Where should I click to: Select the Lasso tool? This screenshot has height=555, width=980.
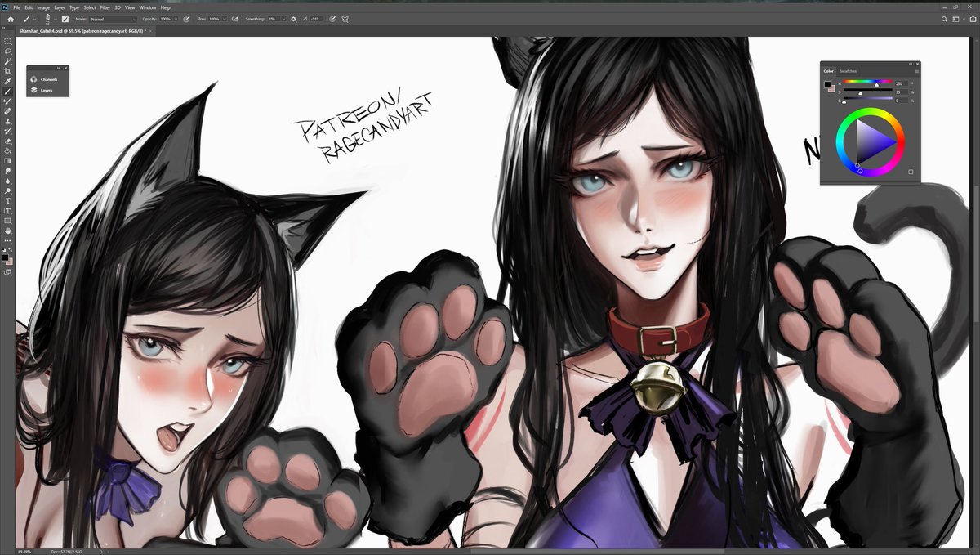pyautogui.click(x=8, y=50)
